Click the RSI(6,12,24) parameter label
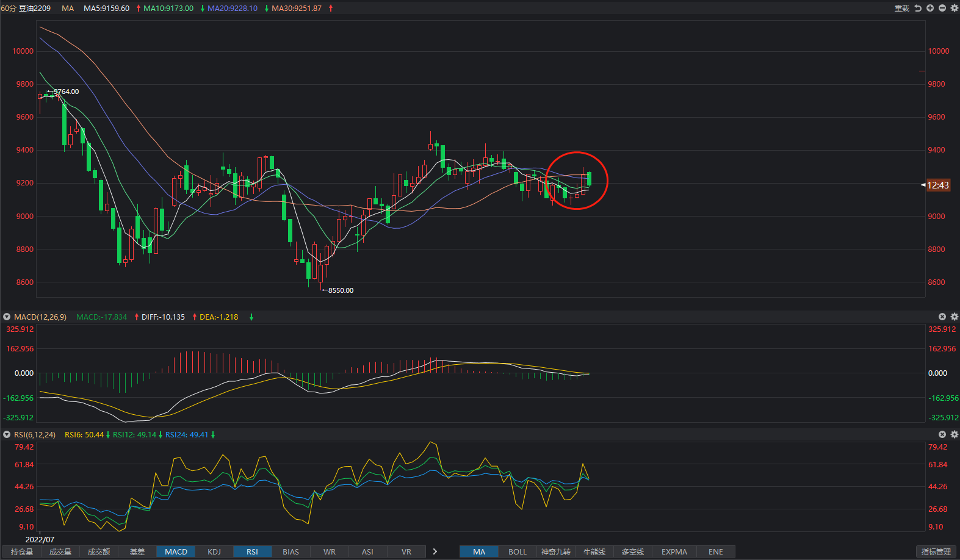Viewport: 960px width, 560px height. click(35, 434)
